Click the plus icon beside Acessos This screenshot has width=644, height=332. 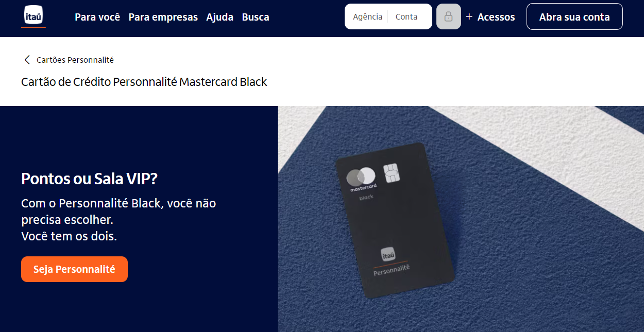tap(469, 16)
